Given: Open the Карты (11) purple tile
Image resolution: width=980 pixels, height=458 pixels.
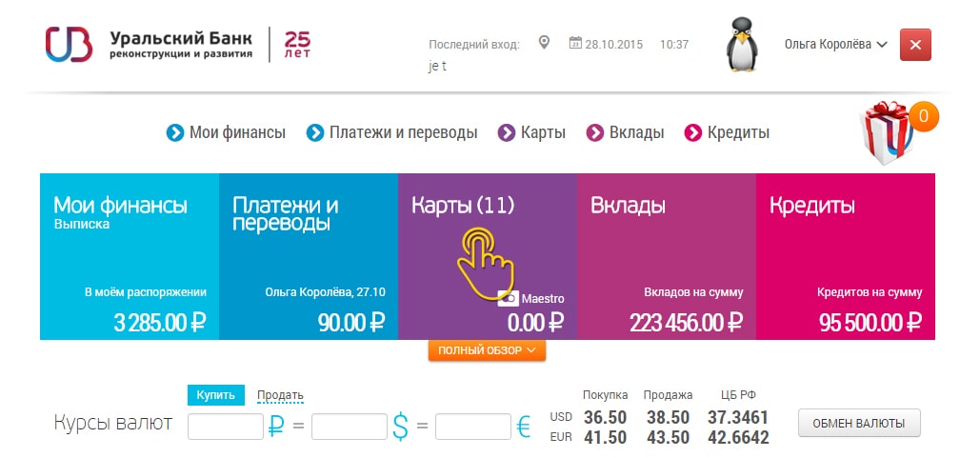Looking at the screenshot, I should pyautogui.click(x=488, y=257).
